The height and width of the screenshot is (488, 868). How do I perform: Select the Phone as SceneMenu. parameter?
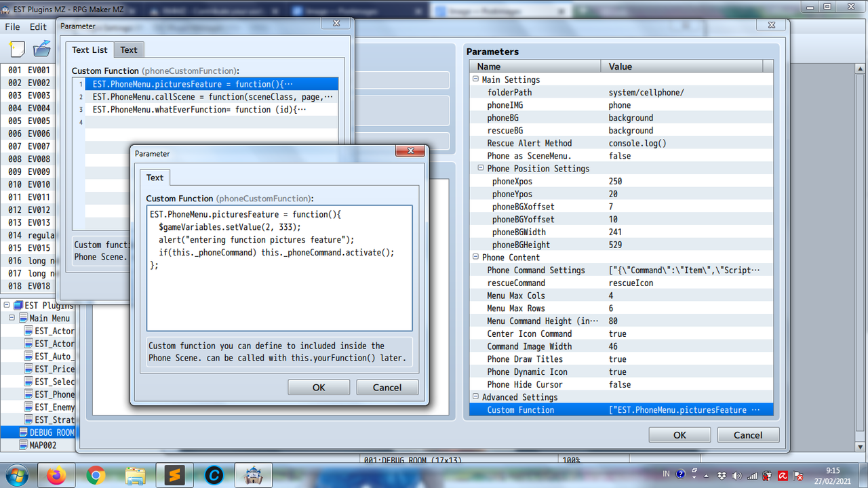621,156
